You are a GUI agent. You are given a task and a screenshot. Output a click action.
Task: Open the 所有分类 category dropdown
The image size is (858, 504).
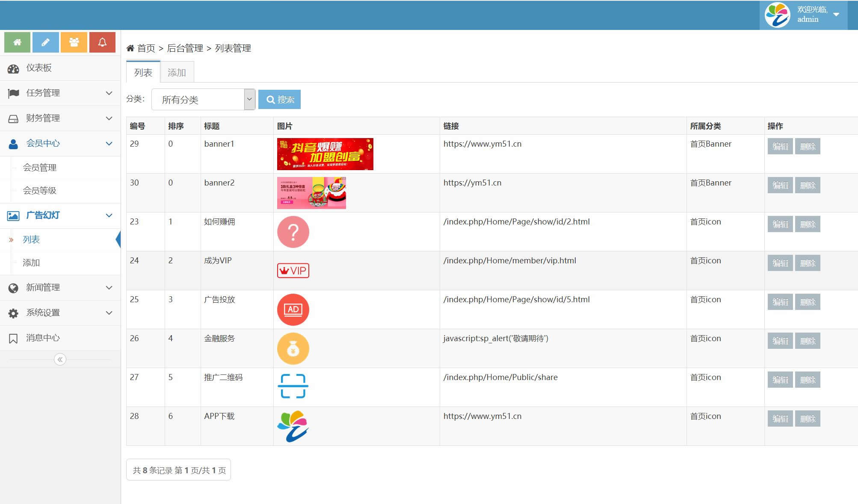(x=203, y=100)
